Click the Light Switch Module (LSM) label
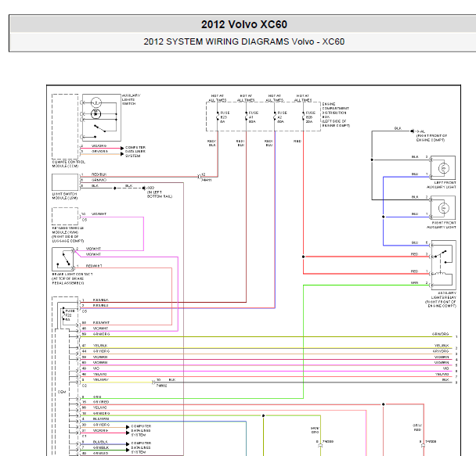Screen dimensions: 476x456 click(x=65, y=196)
